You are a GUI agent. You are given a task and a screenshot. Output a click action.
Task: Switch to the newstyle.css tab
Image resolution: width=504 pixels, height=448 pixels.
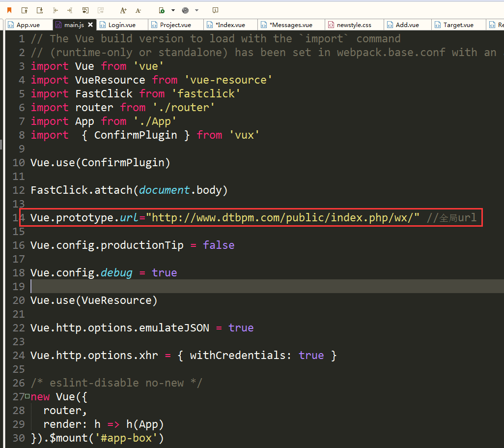pyautogui.click(x=354, y=25)
